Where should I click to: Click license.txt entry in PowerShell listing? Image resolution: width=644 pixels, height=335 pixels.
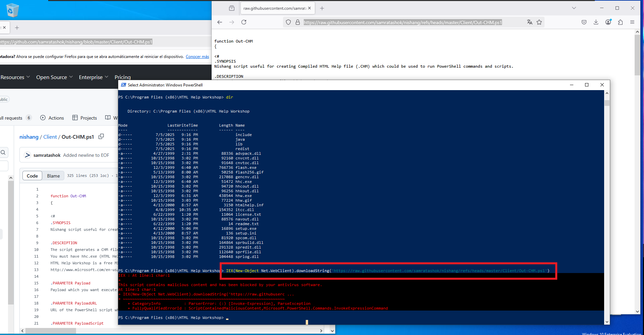coord(248,214)
